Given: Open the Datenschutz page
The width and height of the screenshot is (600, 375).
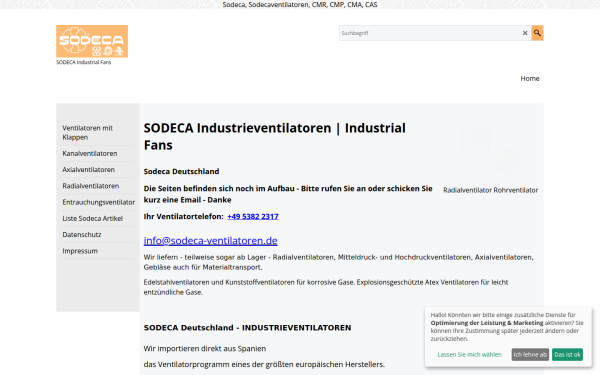Looking at the screenshot, I should tap(98, 235).
